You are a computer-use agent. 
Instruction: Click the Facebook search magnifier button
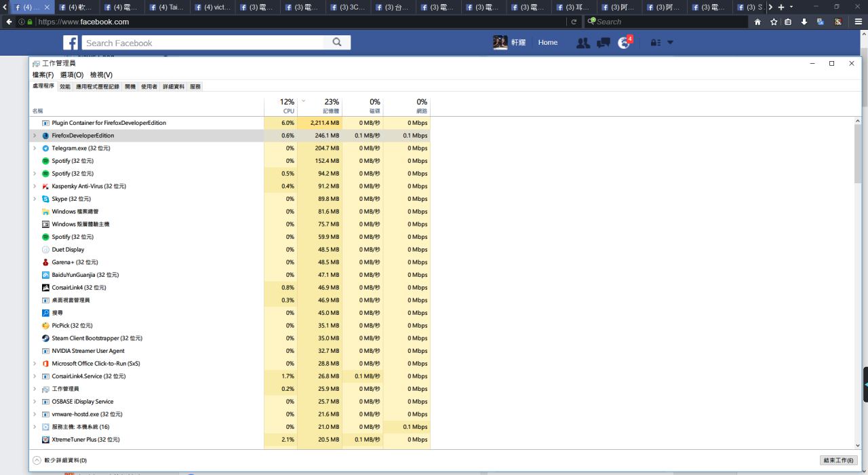pyautogui.click(x=337, y=43)
